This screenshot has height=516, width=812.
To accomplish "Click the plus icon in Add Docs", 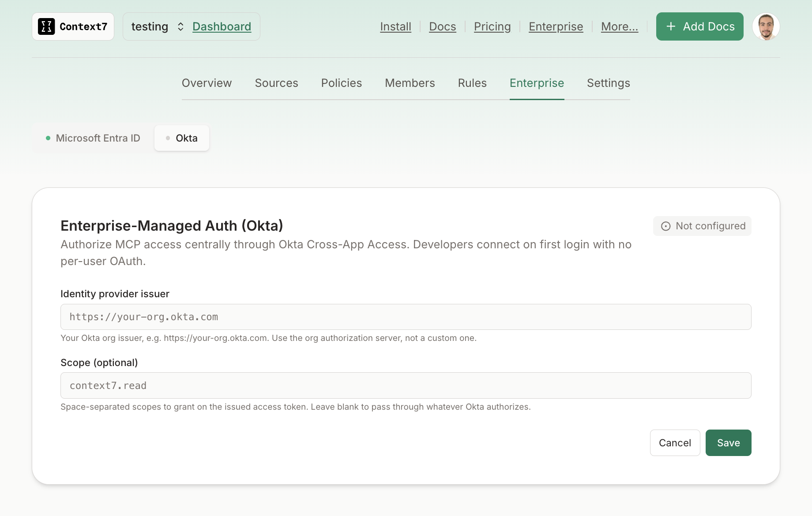I will pyautogui.click(x=671, y=26).
